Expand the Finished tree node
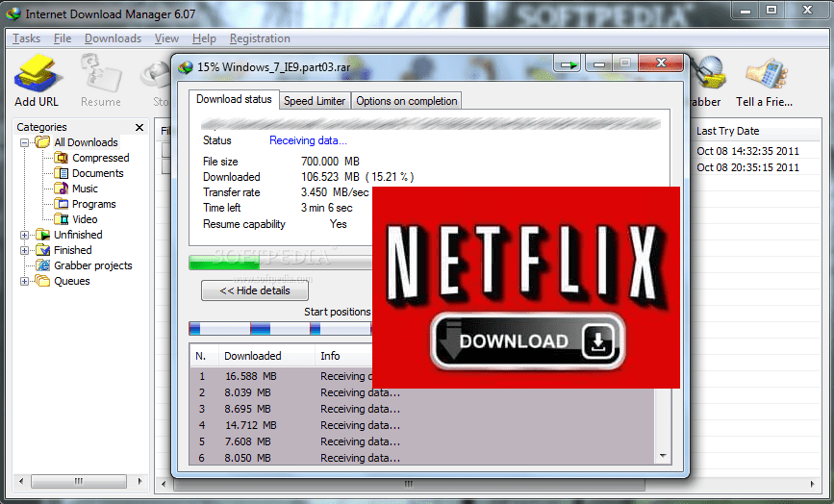Viewport: 834px width, 504px height. click(x=24, y=250)
